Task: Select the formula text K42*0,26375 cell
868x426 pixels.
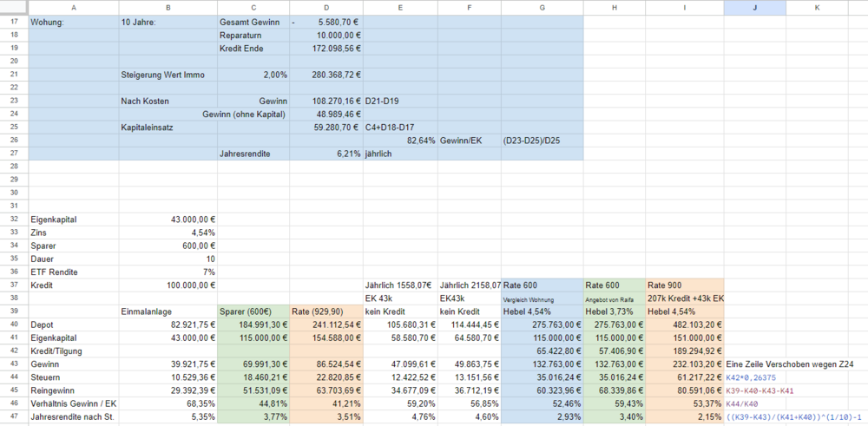Action: point(754,377)
